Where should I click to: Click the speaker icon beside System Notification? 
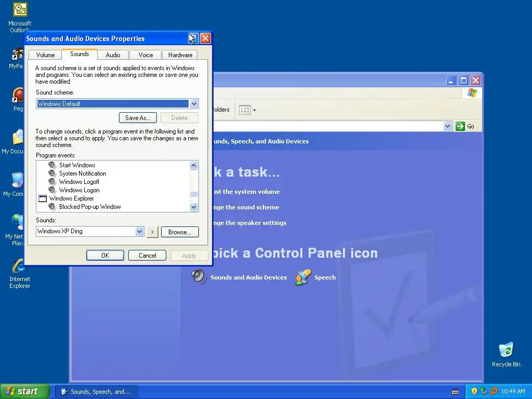point(52,174)
